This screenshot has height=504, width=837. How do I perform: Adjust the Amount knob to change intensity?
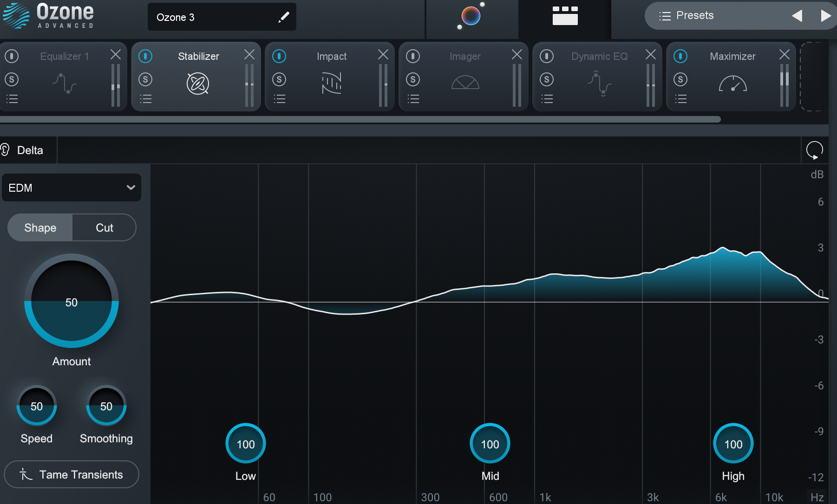71,302
